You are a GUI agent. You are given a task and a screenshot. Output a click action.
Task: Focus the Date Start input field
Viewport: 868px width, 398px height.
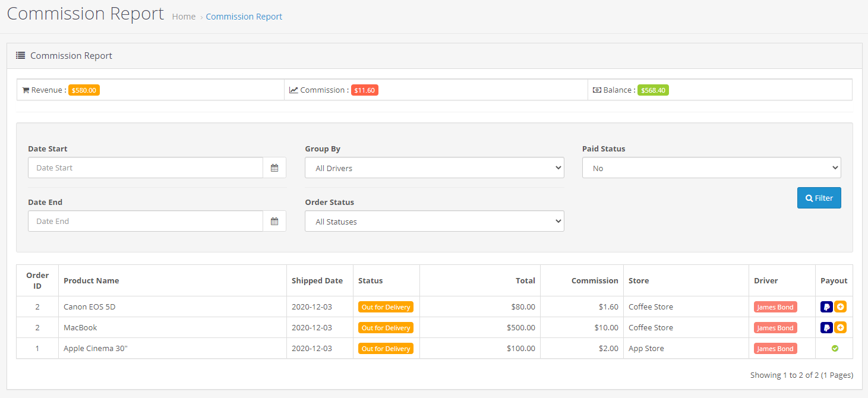point(146,168)
